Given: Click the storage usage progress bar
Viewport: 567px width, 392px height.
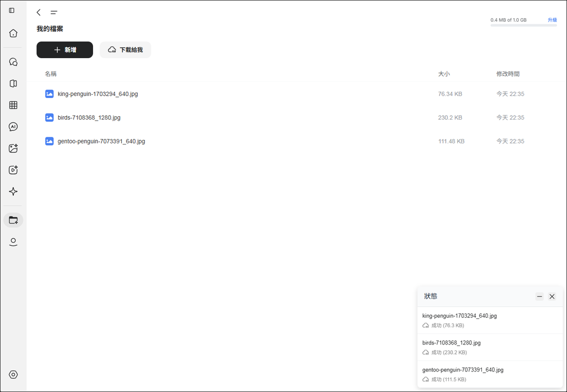Looking at the screenshot, I should pos(524,25).
